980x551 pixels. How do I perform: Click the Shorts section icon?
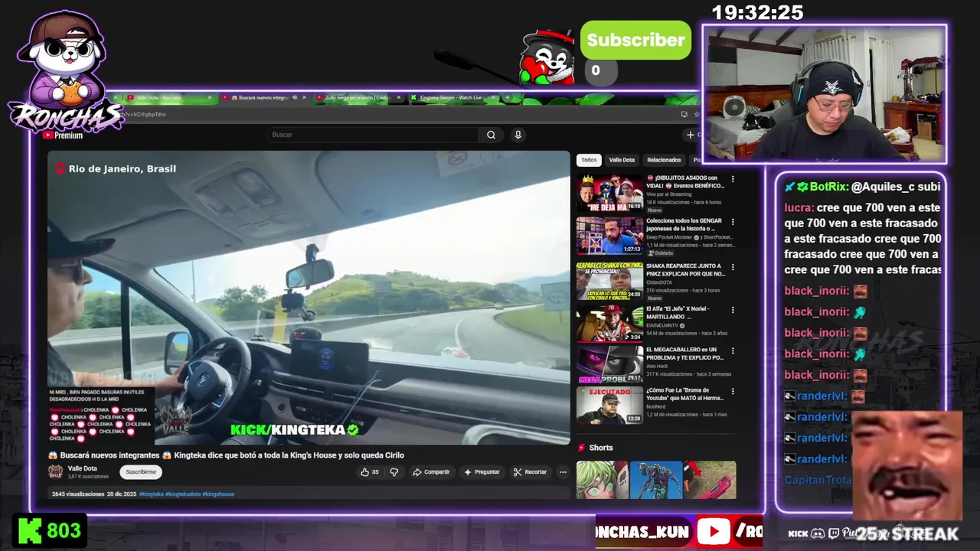(582, 448)
